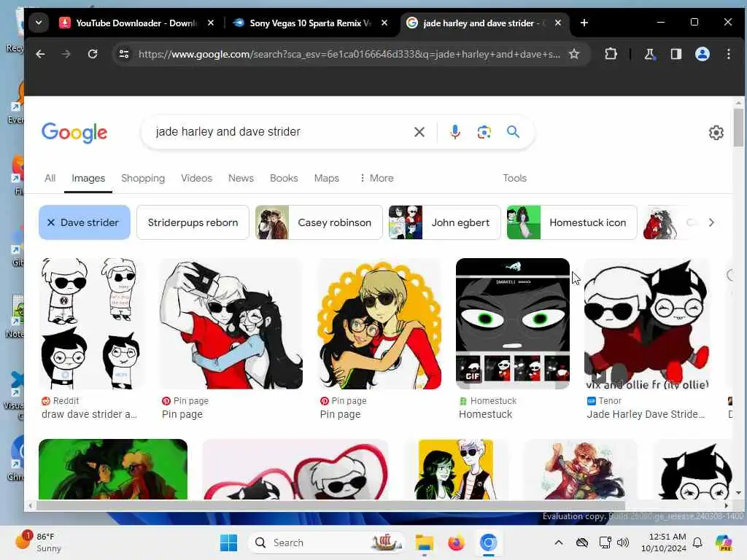Screen dimensions: 747x560
Task: Show hidden system tray icons chevron
Action: pos(559,542)
